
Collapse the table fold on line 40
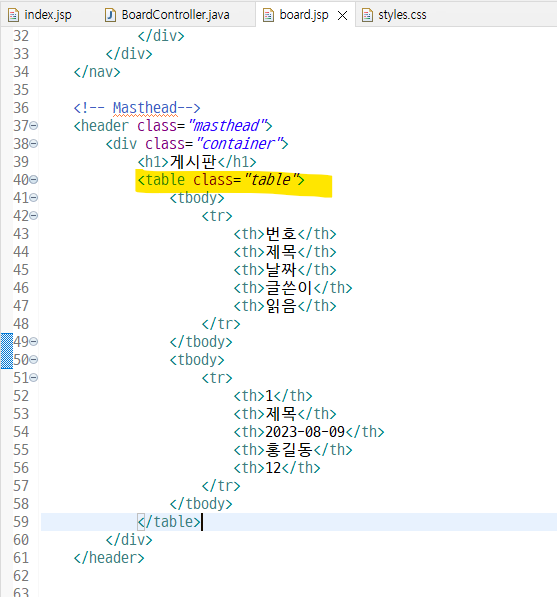[x=34, y=179]
